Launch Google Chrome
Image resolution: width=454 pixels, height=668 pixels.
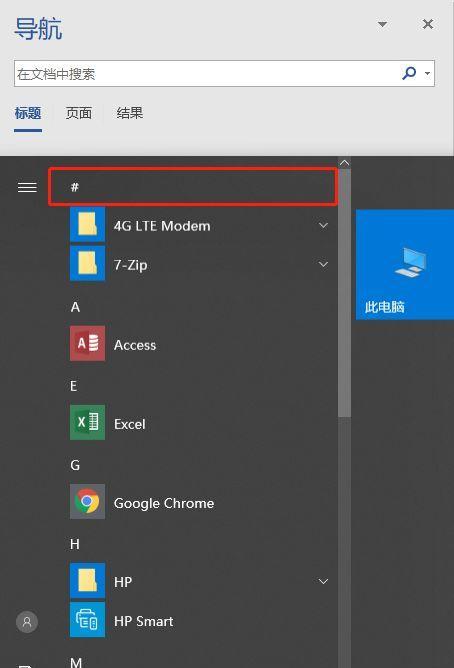(199, 502)
